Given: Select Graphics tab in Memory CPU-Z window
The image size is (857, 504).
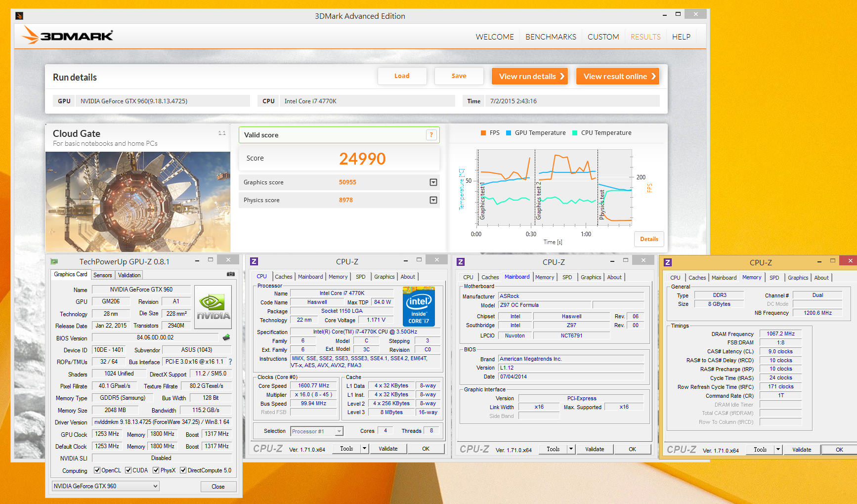Looking at the screenshot, I should click(x=798, y=278).
